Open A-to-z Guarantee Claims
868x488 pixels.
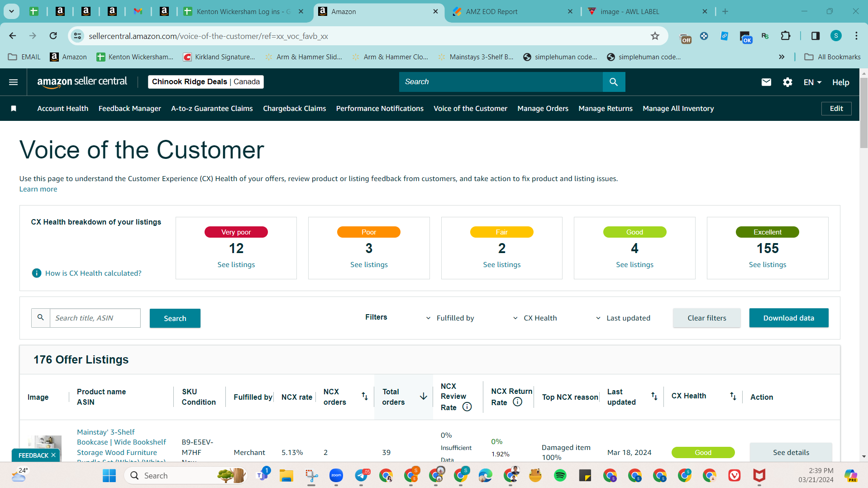(212, 109)
